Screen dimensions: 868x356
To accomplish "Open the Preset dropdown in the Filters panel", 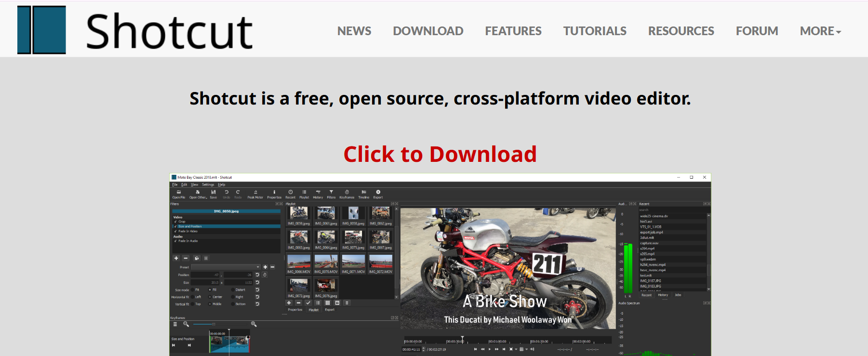I will 226,267.
